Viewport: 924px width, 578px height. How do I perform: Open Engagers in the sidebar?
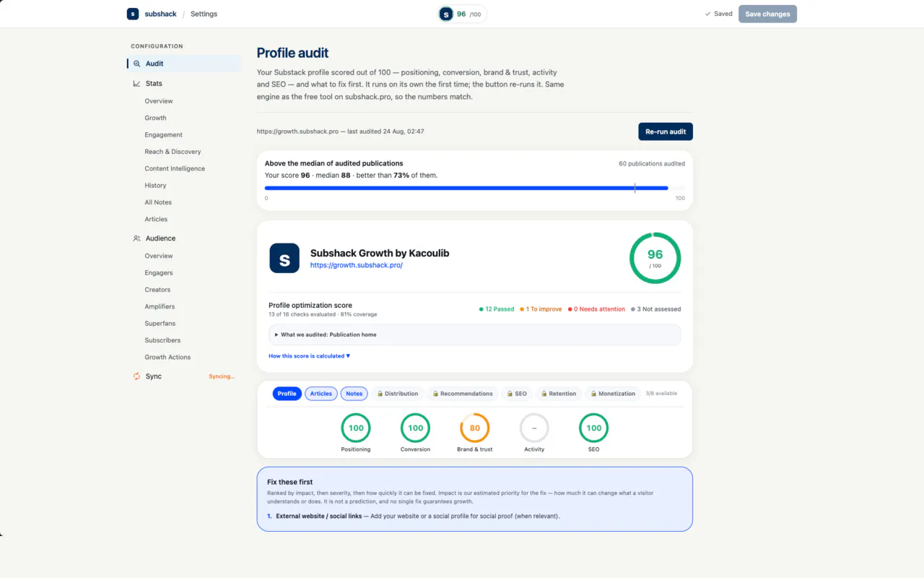159,273
